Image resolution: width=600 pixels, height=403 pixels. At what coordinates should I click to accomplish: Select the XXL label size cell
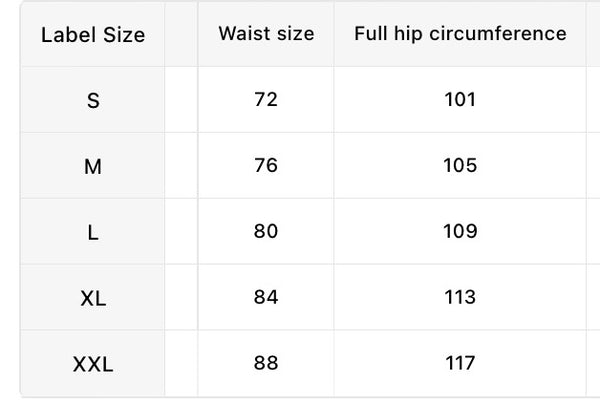point(93,364)
